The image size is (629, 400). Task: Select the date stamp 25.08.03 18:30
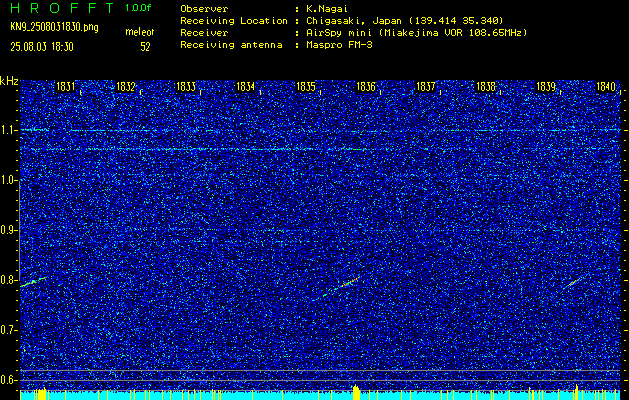pyautogui.click(x=42, y=47)
